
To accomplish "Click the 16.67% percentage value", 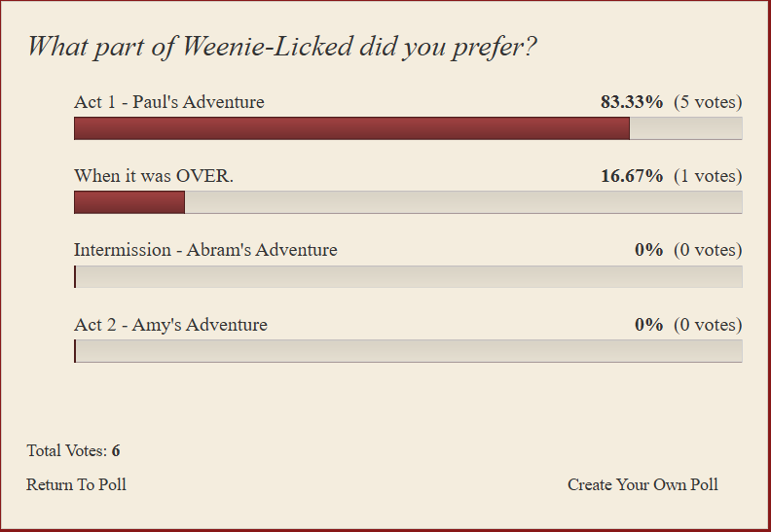I will 632,176.
